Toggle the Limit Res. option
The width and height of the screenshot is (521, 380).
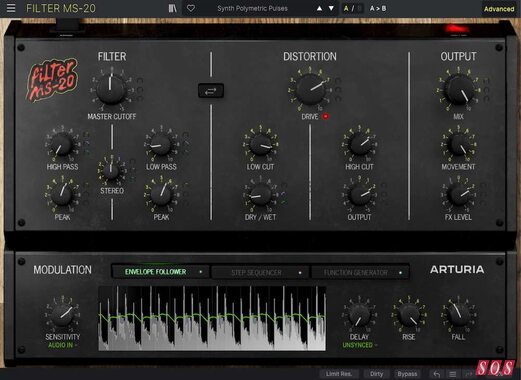pos(339,374)
